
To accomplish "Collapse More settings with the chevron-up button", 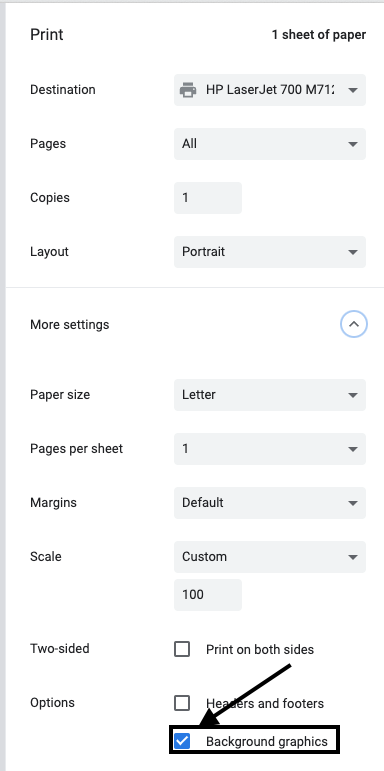I will click(354, 325).
